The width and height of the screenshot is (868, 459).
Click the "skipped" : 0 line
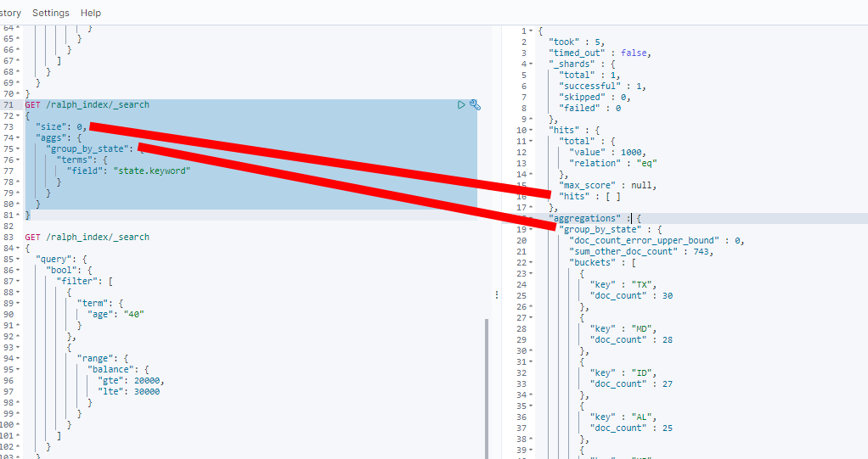[x=595, y=98]
